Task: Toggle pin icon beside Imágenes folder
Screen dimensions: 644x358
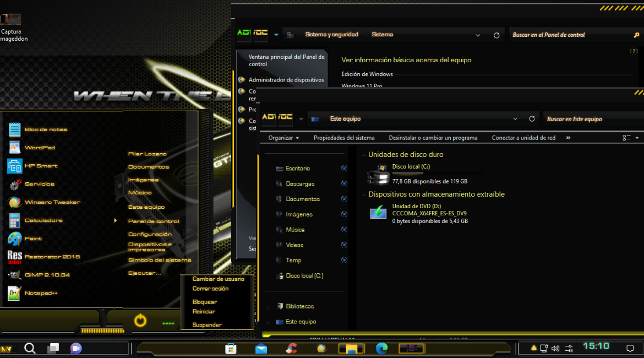Action: (x=344, y=214)
